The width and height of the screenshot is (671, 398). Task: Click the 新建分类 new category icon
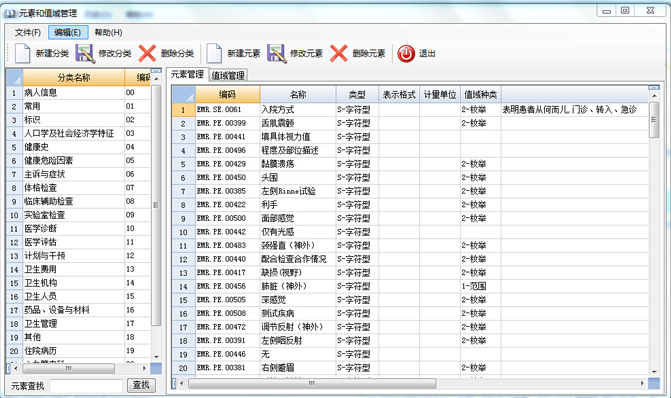22,53
